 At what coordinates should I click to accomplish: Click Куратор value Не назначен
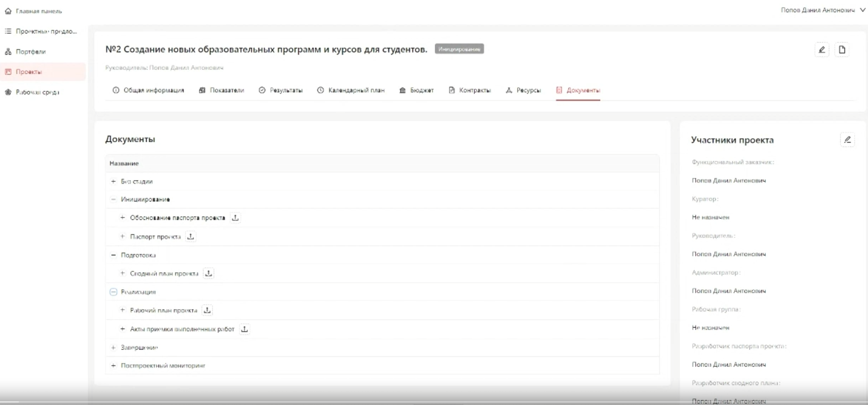pyautogui.click(x=710, y=217)
